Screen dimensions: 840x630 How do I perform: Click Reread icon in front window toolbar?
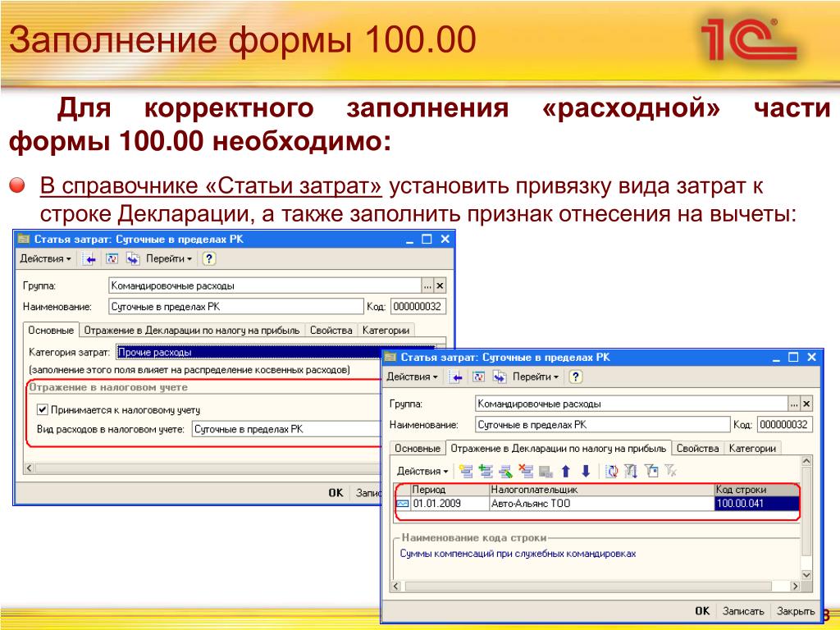[x=478, y=377]
